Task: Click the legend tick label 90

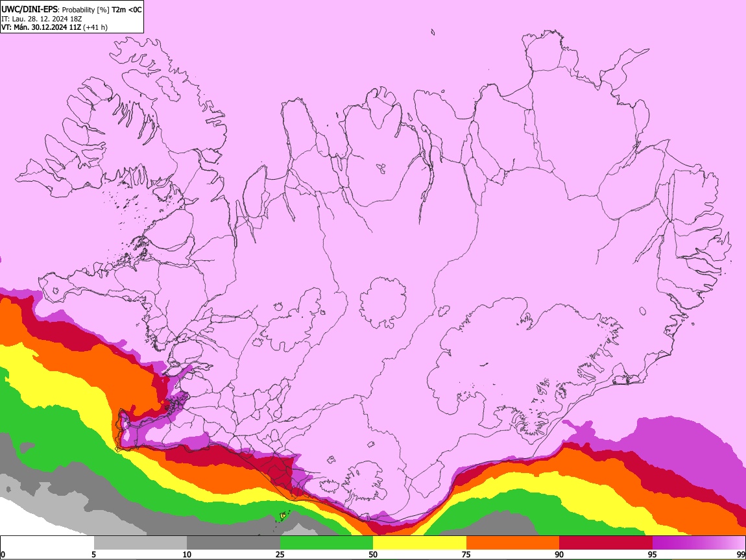Action: click(559, 555)
